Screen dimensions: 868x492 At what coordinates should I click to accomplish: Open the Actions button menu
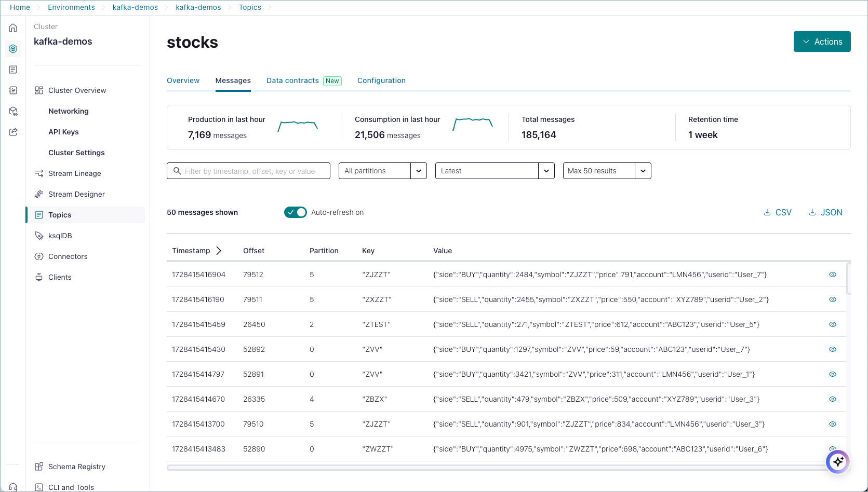[822, 42]
